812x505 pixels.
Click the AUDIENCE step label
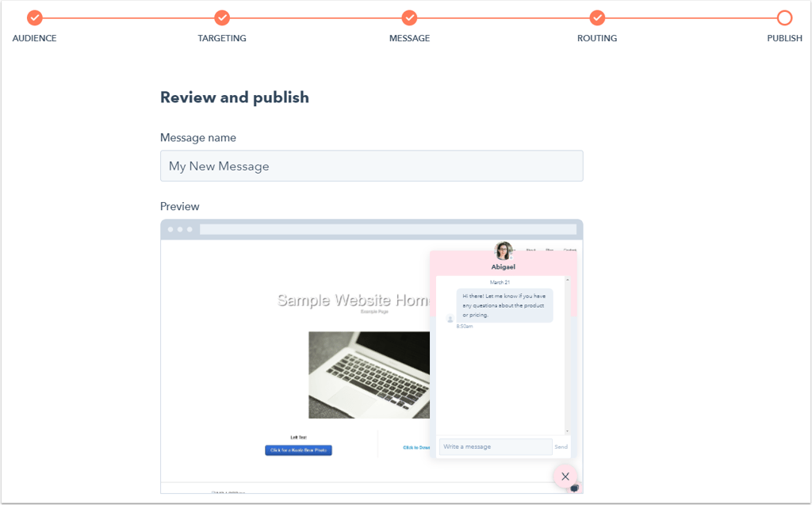[35, 38]
